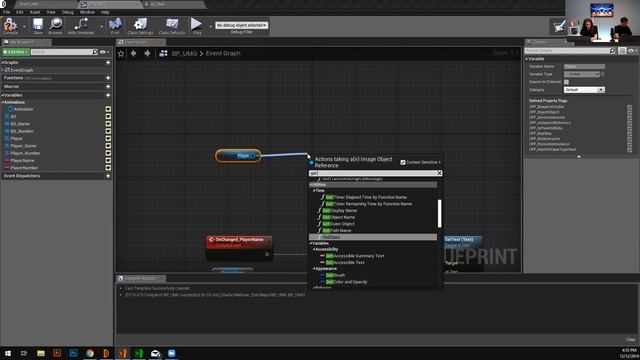Bookmark graph with the star icon
Viewport: 640px width, 360px height.
121,53
